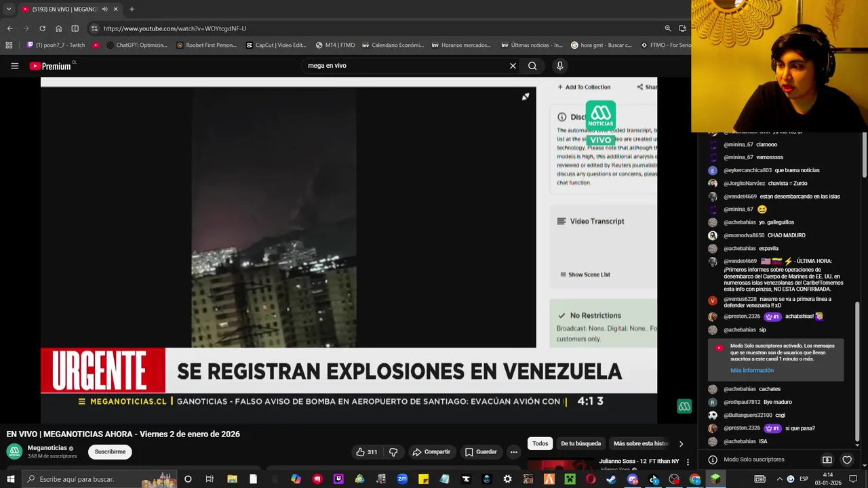Save video with the Guardar button
Viewport: 868px width, 488px height.
pos(481,452)
